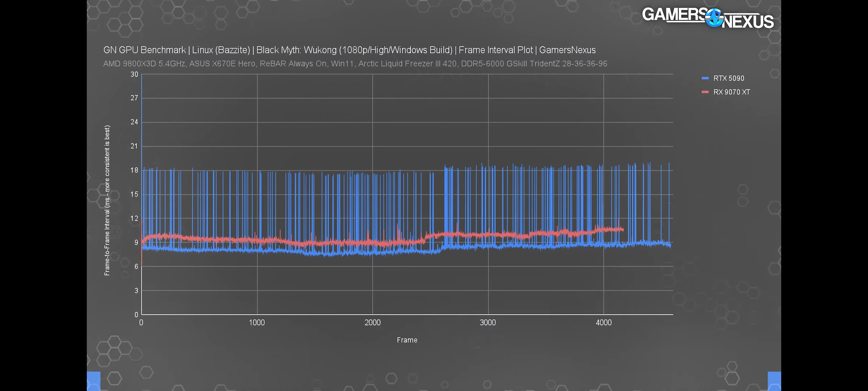
Task: Click the 18 label on the y-axis
Action: 134,170
